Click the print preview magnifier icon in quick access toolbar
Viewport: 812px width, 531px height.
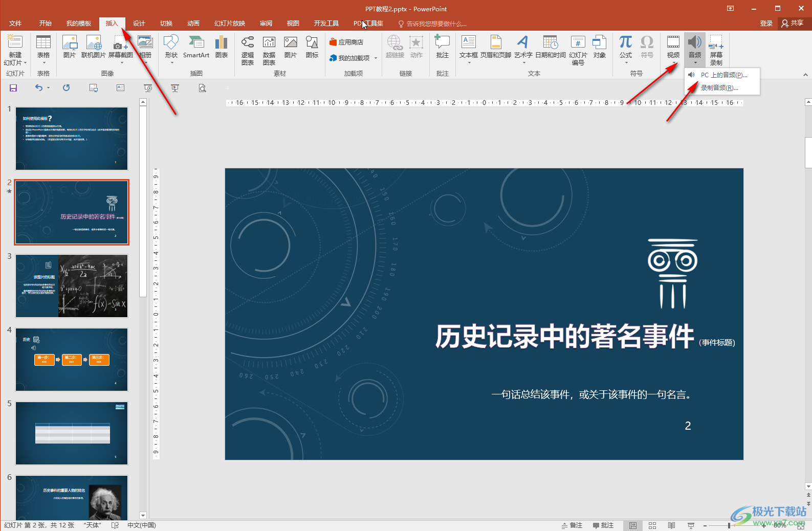tap(202, 88)
